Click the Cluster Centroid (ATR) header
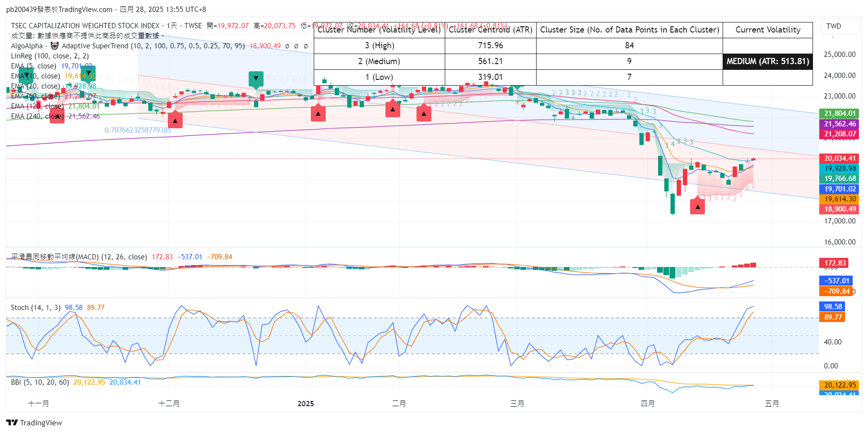Screen dimensions: 868x433 (491, 30)
